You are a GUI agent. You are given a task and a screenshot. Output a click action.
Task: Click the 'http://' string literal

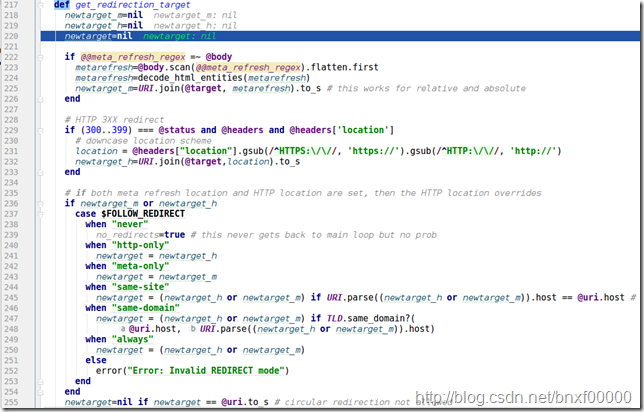tap(533, 151)
